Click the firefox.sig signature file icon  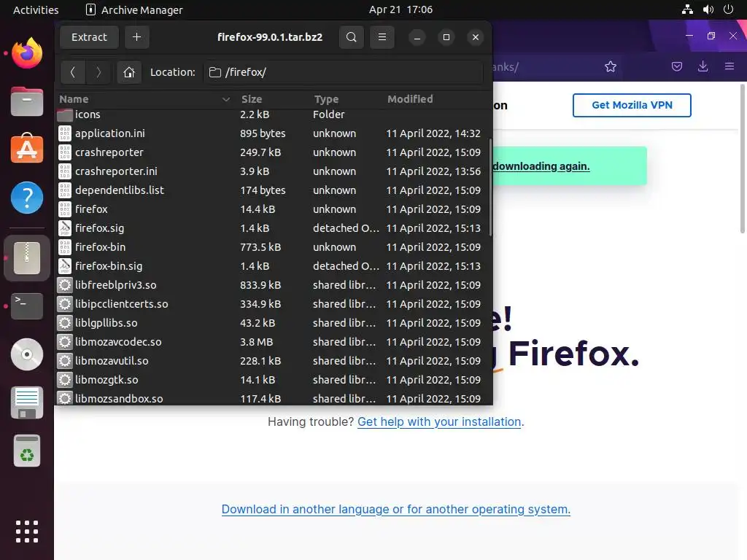coord(65,228)
